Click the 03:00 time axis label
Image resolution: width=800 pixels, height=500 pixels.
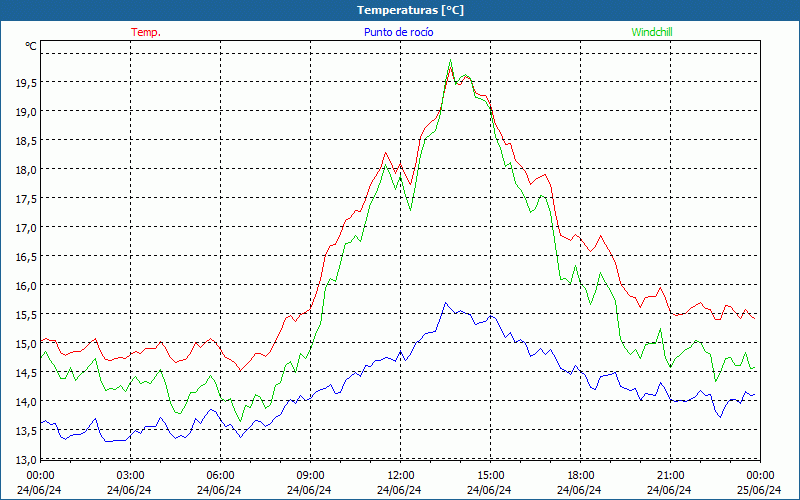point(130,475)
